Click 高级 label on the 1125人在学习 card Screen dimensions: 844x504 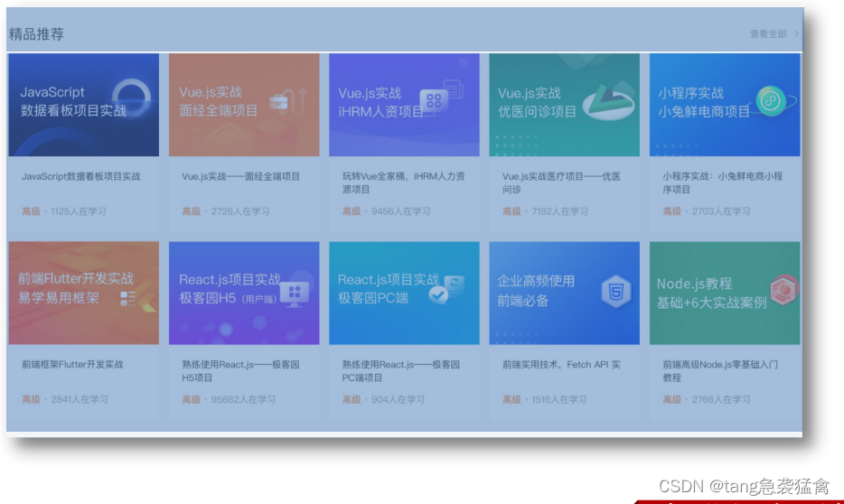point(31,211)
